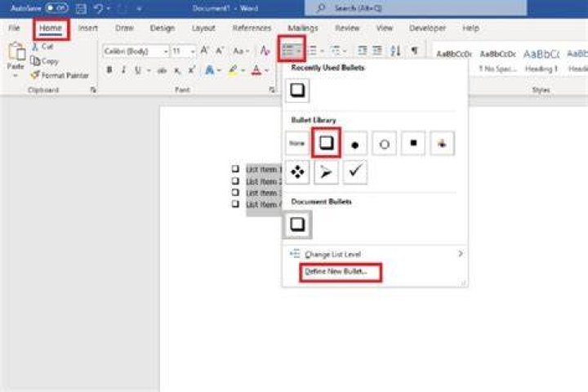Open the View tab
This screenshot has width=588, height=392.
click(385, 28)
